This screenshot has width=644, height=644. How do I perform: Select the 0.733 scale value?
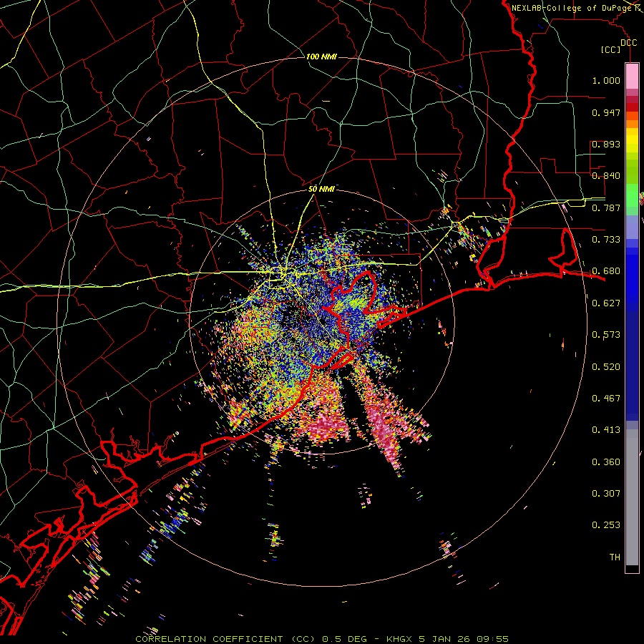(x=606, y=239)
